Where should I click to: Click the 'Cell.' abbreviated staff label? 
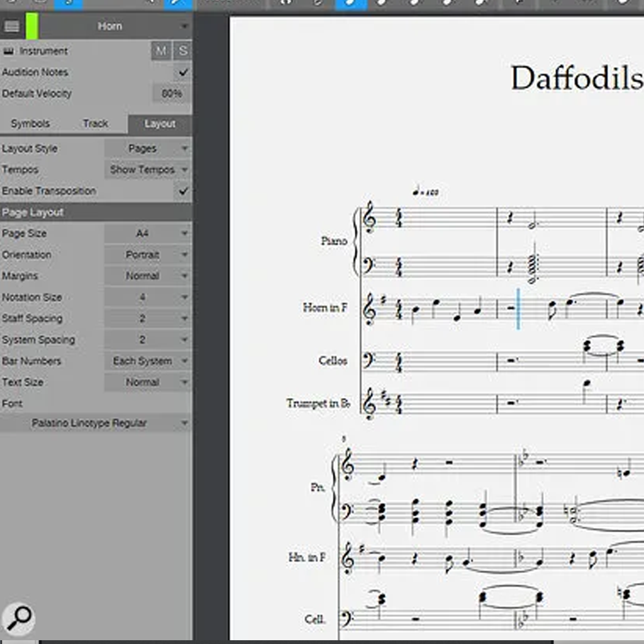(x=315, y=619)
